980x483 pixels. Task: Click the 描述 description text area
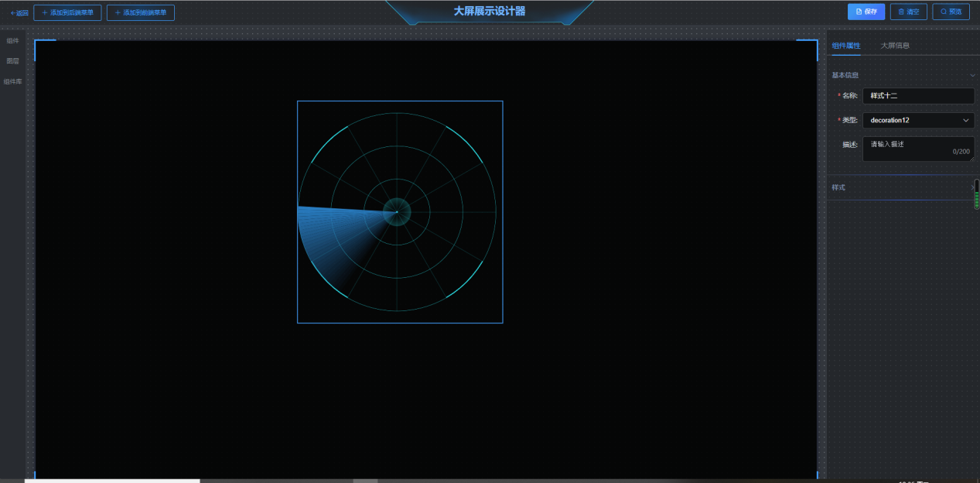click(918, 149)
